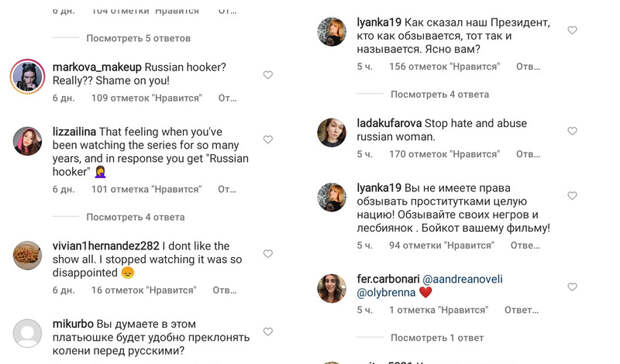620x364 pixels.
Task: Heart mikurbo's comment about the dress
Action: (268, 332)
